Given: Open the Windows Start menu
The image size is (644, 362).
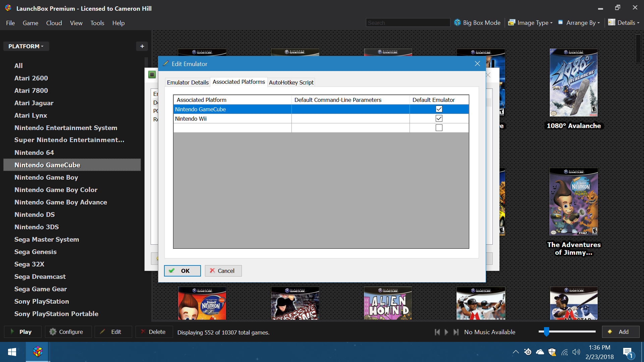Looking at the screenshot, I should click(12, 352).
